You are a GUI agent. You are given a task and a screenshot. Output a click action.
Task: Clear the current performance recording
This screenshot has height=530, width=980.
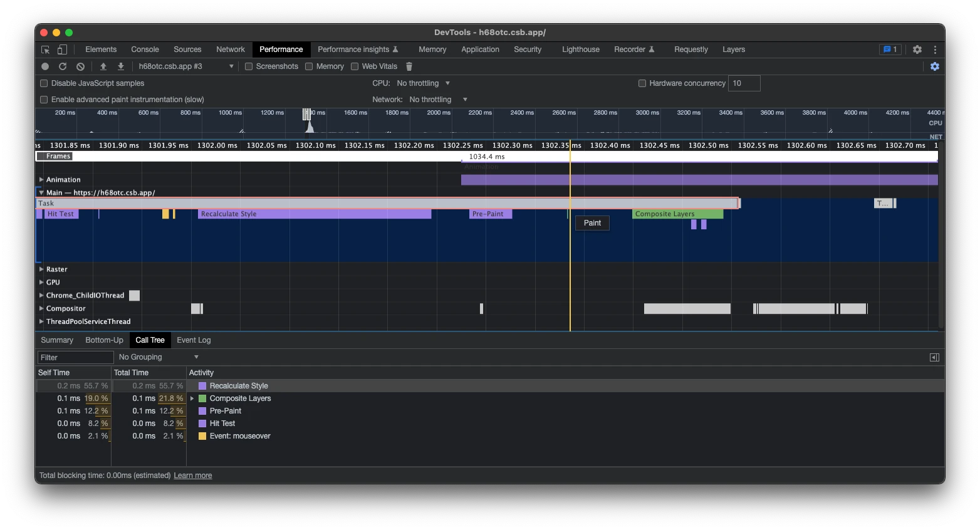tap(80, 66)
